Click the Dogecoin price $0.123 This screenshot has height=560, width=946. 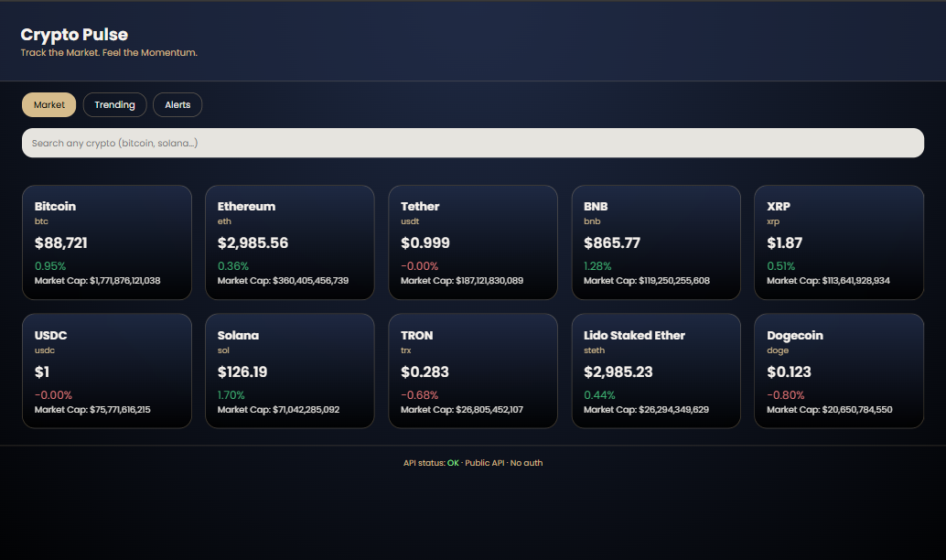789,372
